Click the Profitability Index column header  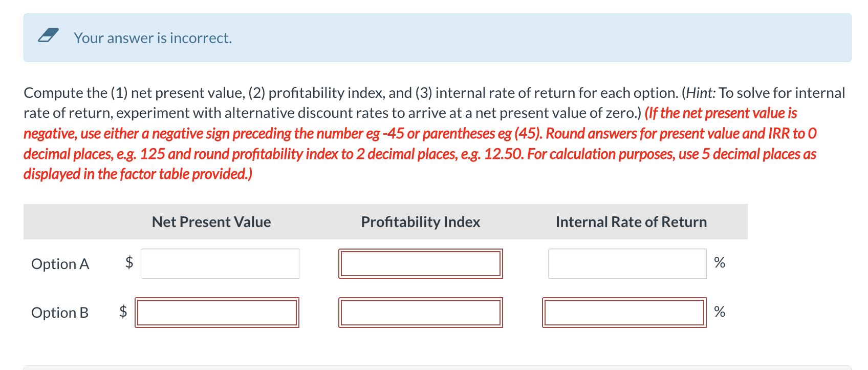point(420,222)
